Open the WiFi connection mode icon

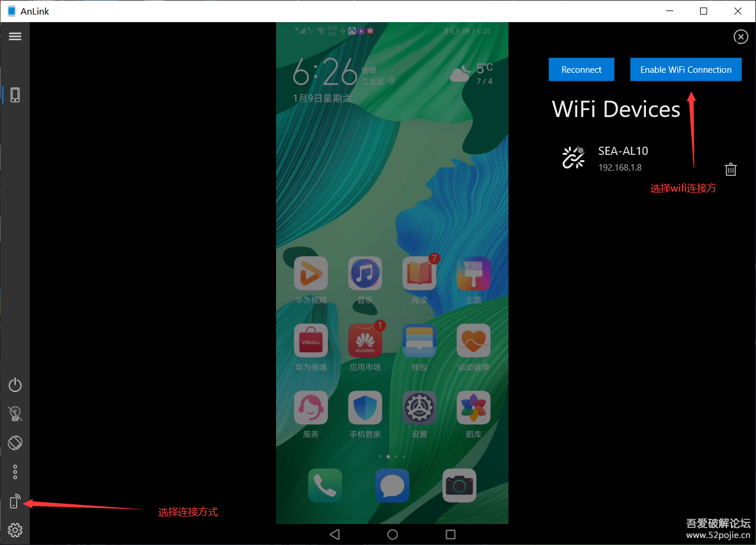pyautogui.click(x=15, y=501)
